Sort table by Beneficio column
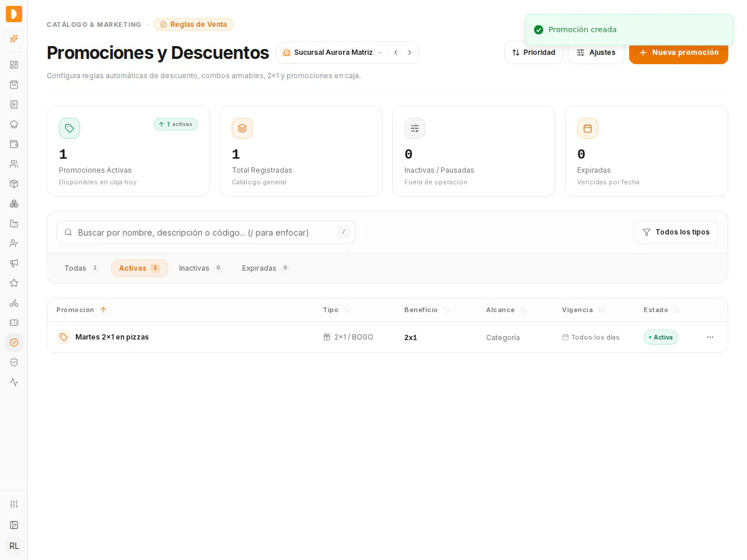The height and width of the screenshot is (560, 747). coord(427,310)
